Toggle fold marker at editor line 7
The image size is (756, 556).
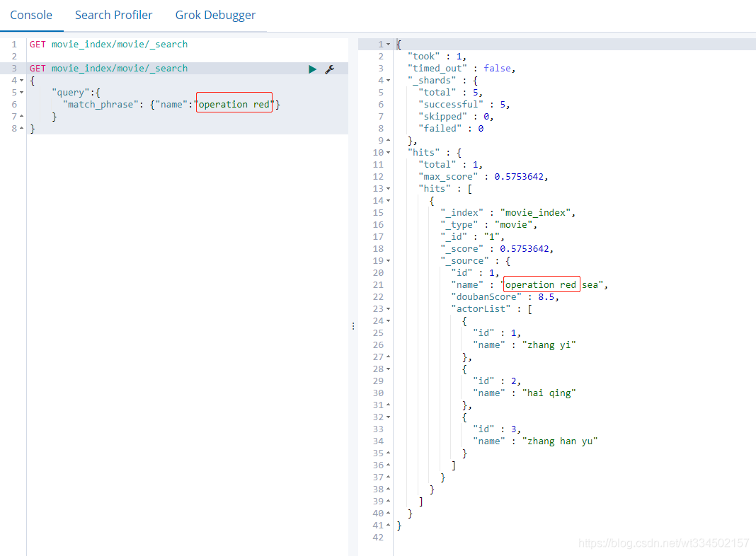(x=22, y=116)
